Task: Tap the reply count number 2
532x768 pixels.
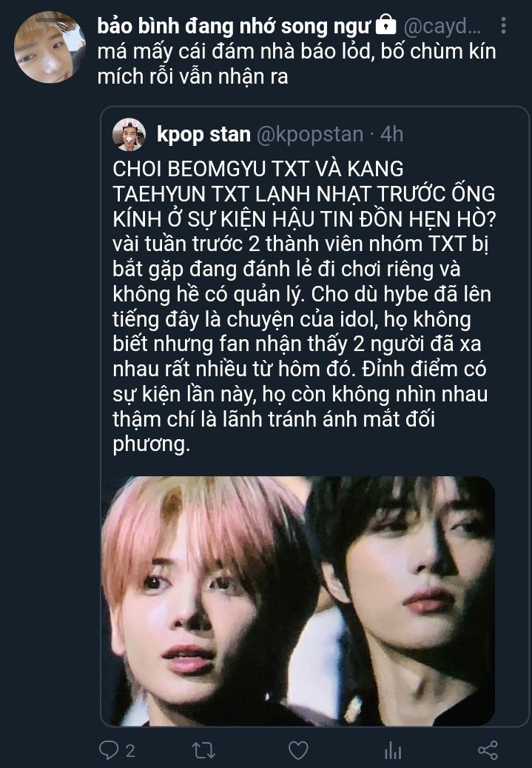Action: [x=130, y=750]
